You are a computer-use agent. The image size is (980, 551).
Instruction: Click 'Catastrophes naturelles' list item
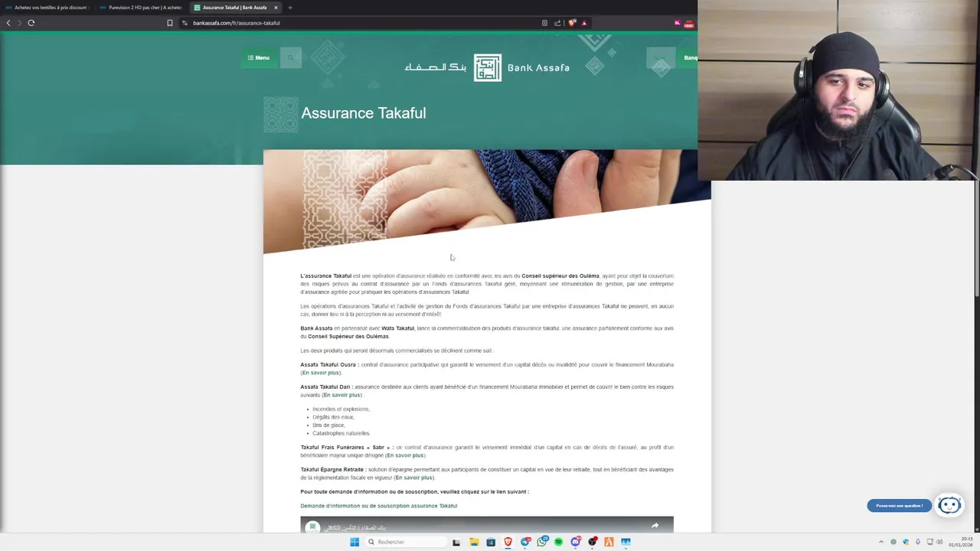[x=341, y=433]
